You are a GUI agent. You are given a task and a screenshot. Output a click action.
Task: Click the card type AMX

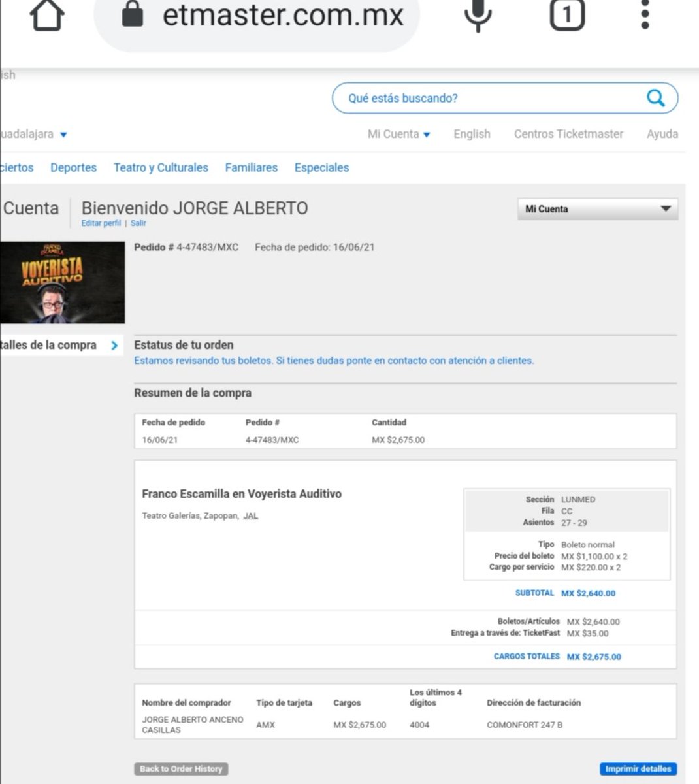pyautogui.click(x=265, y=725)
